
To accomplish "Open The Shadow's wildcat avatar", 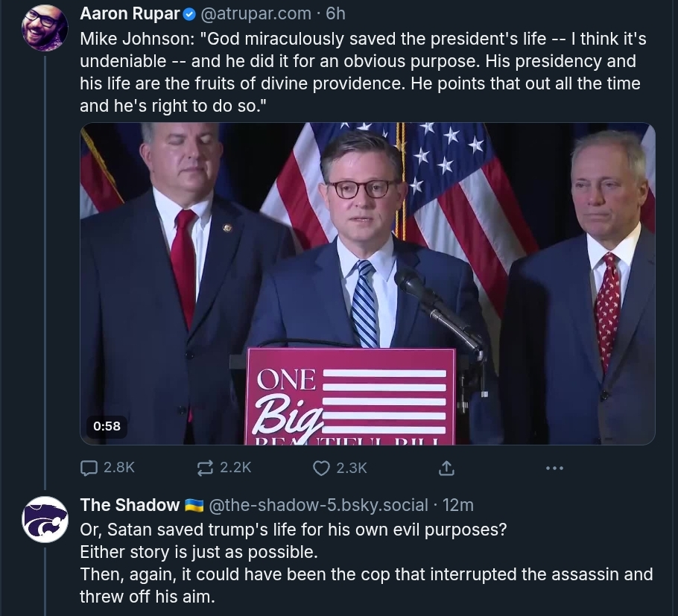I will pos(45,519).
